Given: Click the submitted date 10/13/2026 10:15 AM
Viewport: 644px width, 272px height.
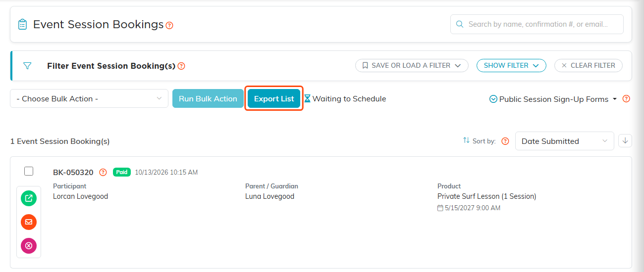Looking at the screenshot, I should (166, 172).
